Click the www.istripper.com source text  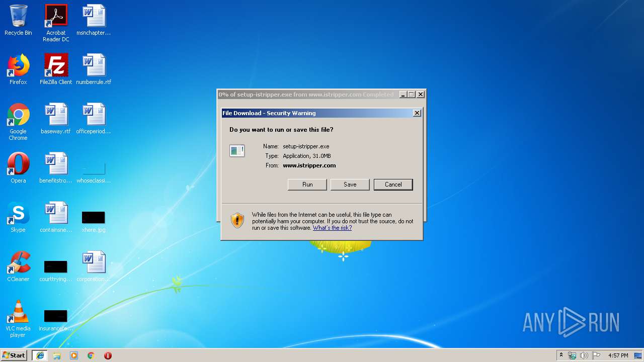(x=309, y=165)
